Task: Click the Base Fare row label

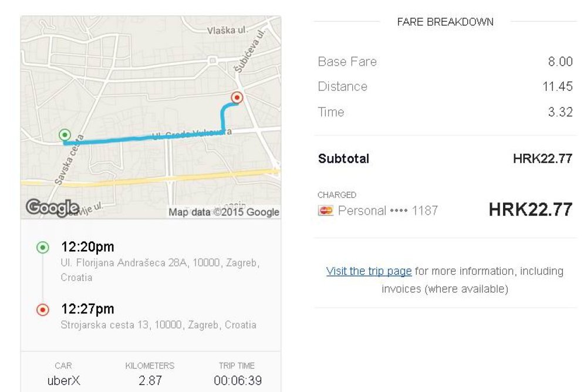Action: 347,62
